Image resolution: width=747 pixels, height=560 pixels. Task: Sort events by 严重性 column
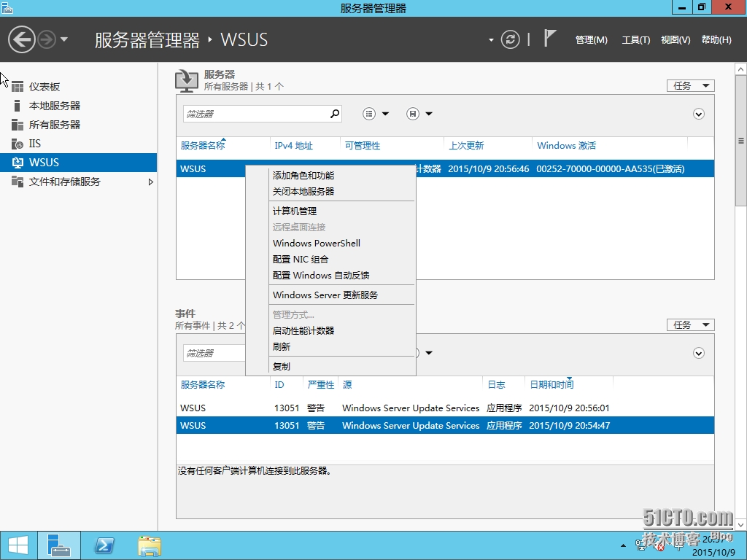click(321, 385)
